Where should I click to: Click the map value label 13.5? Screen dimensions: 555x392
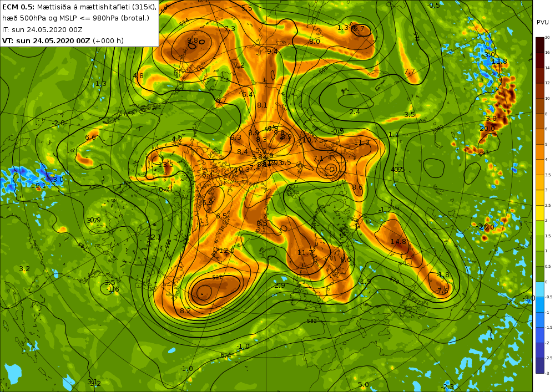tap(165, 164)
